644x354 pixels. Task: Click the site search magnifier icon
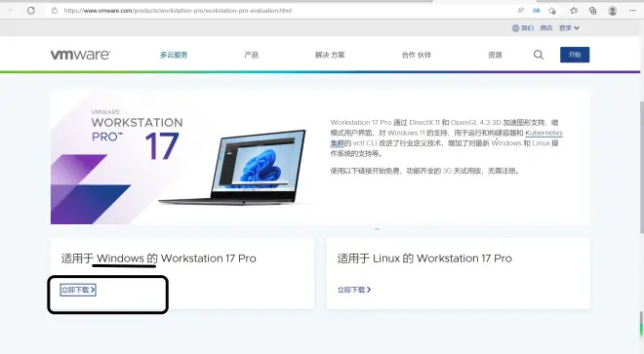tap(539, 55)
